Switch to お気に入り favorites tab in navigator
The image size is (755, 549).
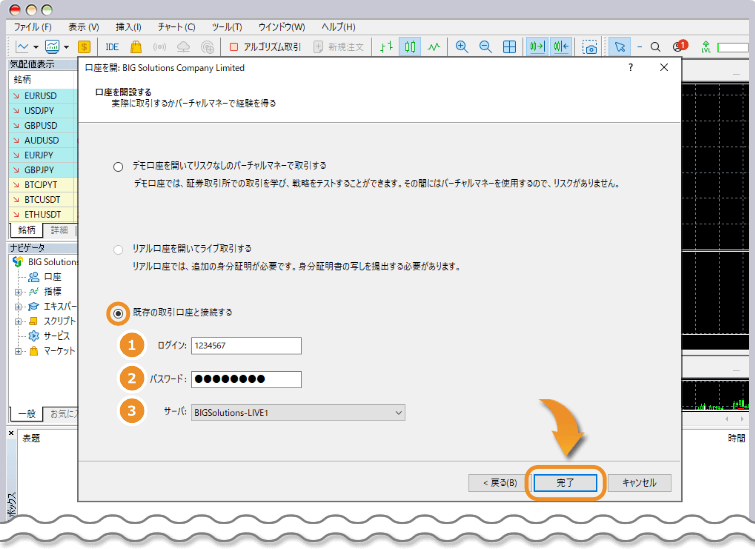[61, 414]
